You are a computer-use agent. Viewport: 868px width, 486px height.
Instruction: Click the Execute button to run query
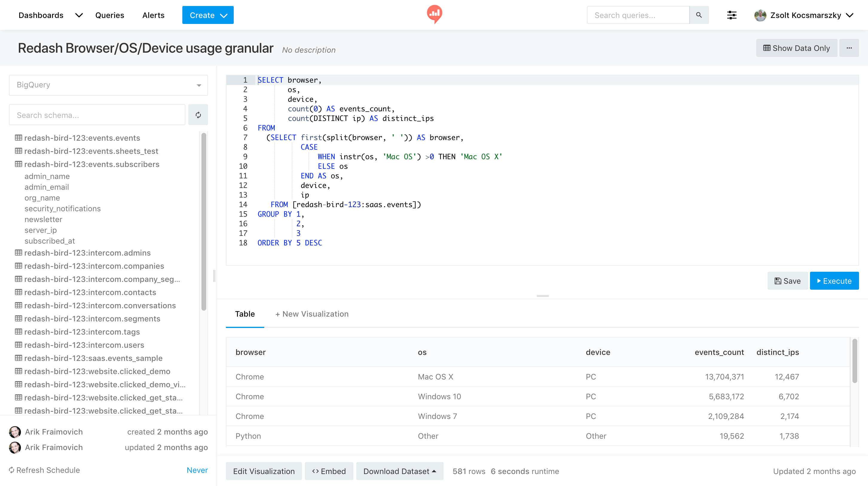tap(834, 281)
